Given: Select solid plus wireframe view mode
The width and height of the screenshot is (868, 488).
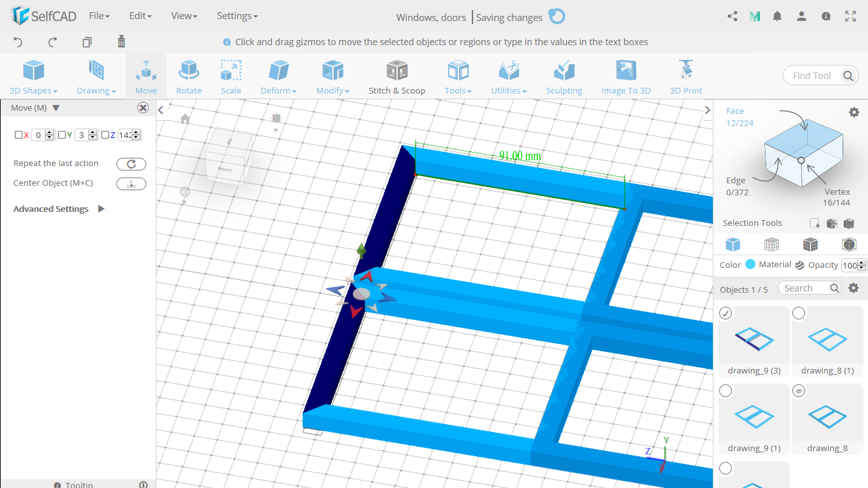Looking at the screenshot, I should pyautogui.click(x=810, y=244).
